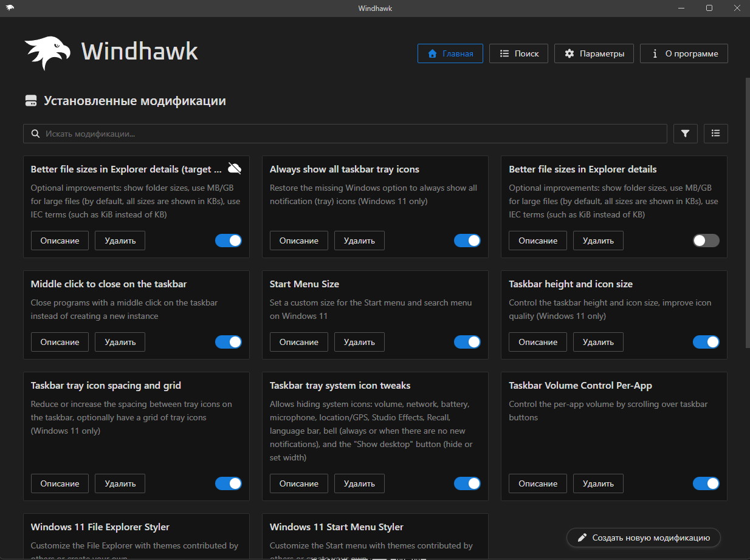Screen dimensions: 750x560
Task: Click the cloud-off icon on first mod card
Action: tap(235, 168)
